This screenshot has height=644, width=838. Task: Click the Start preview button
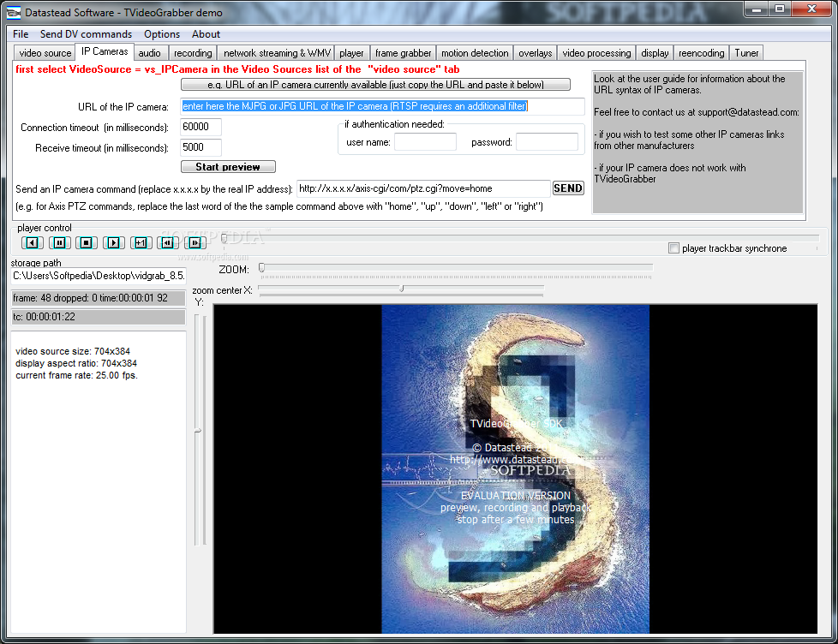[x=228, y=167]
